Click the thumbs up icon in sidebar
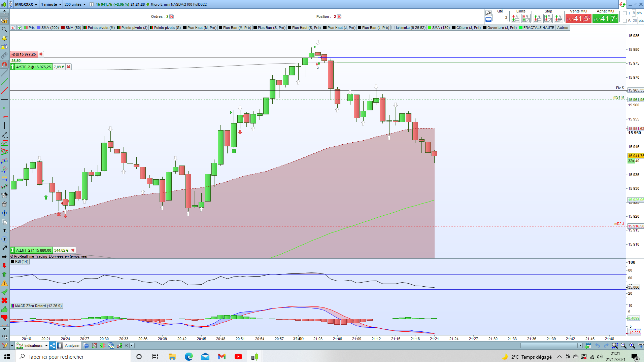 coord(4,309)
